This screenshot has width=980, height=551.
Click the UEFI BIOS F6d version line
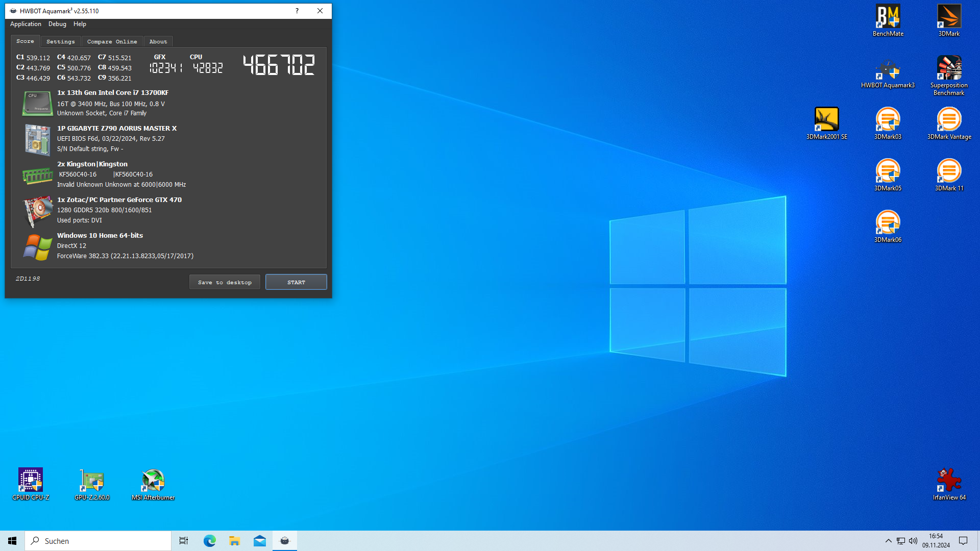point(111,139)
